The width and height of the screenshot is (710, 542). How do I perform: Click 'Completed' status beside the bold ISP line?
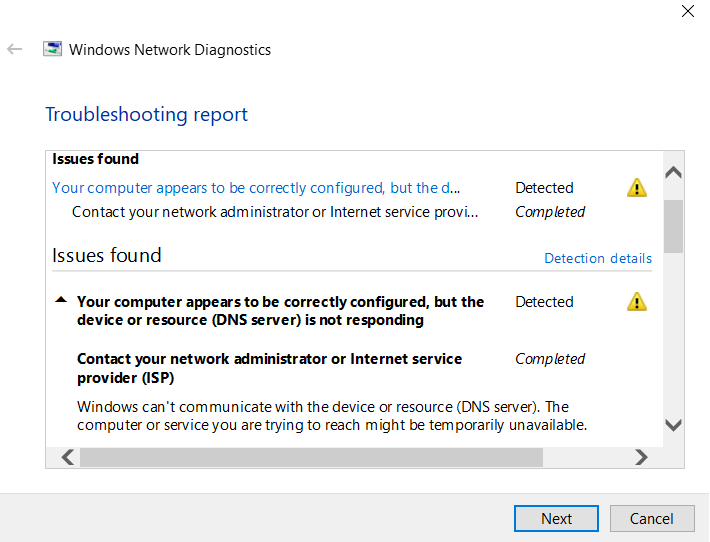tap(550, 359)
